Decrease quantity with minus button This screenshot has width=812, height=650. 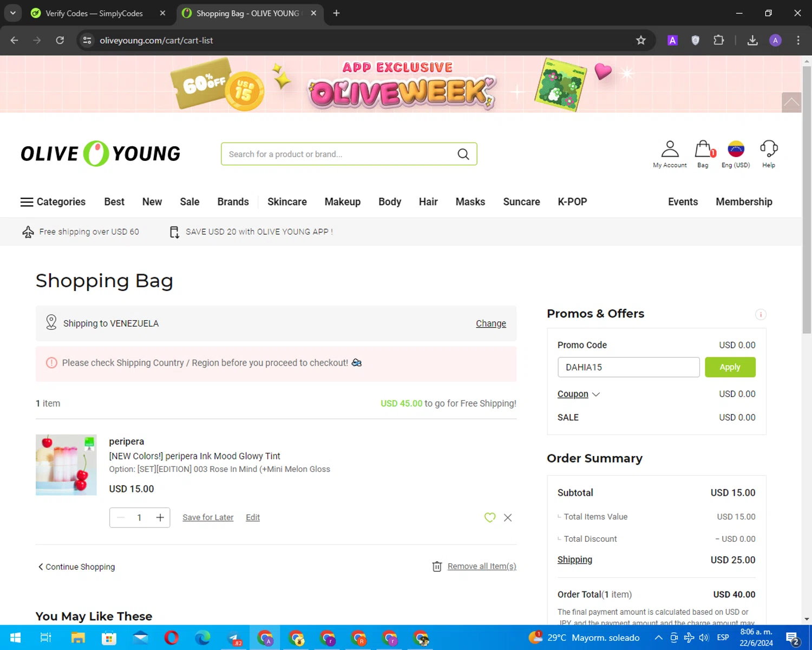coord(121,517)
